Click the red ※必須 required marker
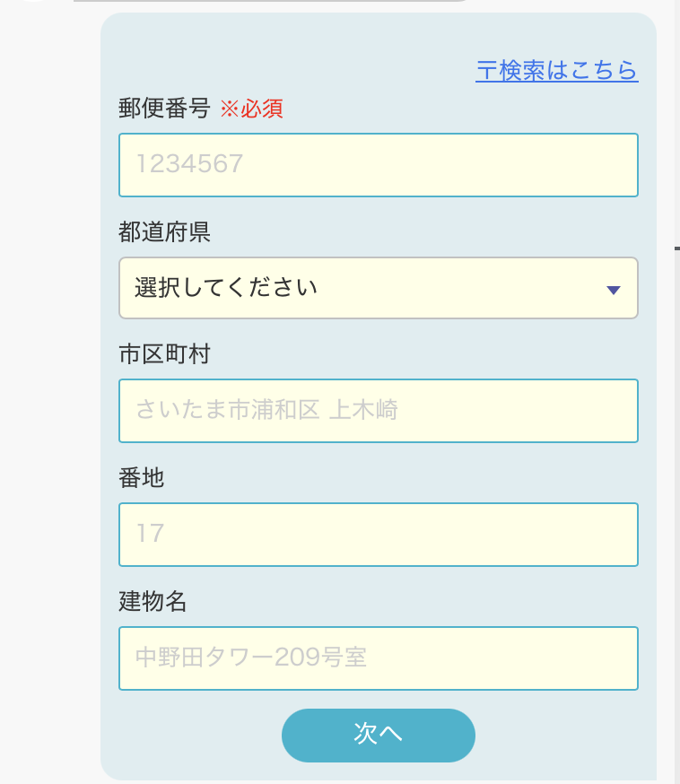 coord(252,109)
